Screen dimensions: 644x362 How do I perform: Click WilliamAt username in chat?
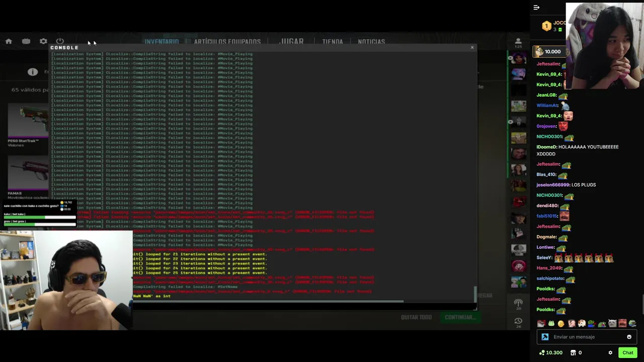(547, 106)
